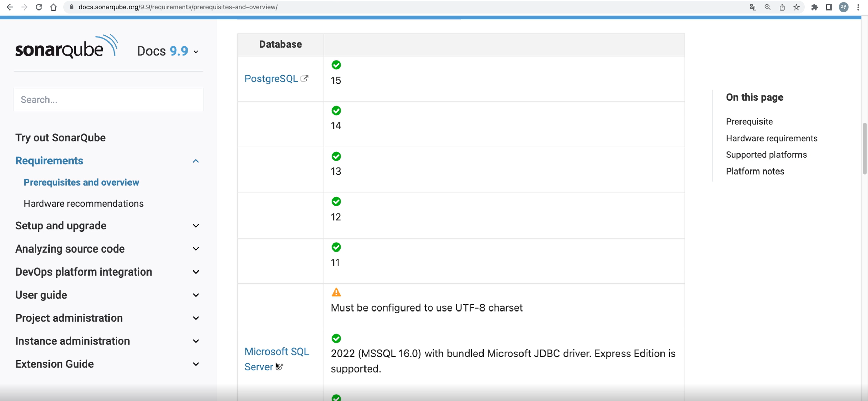Click the PostgreSQL external link icon
Image resolution: width=868 pixels, height=401 pixels.
click(x=304, y=78)
